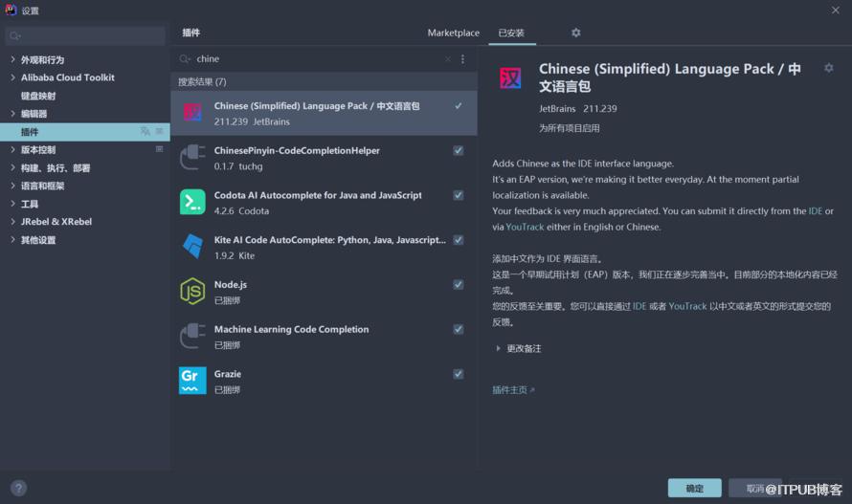Screen dimensions: 852x504
Task: Expand the 构建、执行、部署 group
Action: click(x=12, y=167)
